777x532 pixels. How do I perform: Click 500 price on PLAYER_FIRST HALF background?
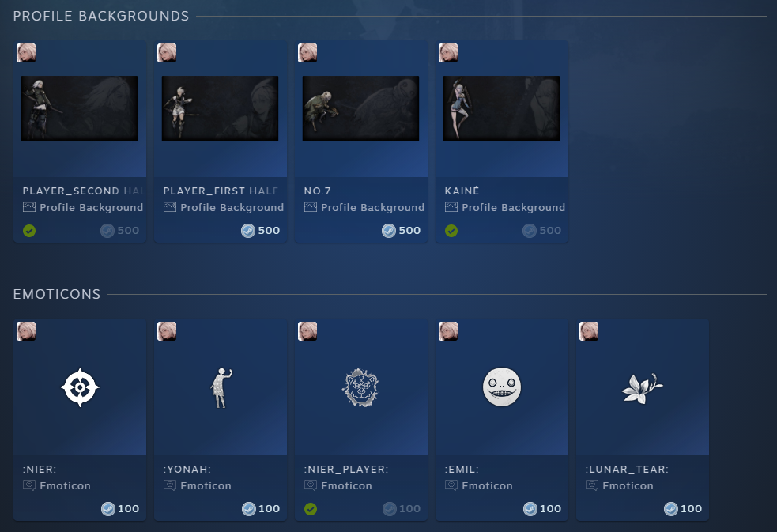click(x=269, y=230)
